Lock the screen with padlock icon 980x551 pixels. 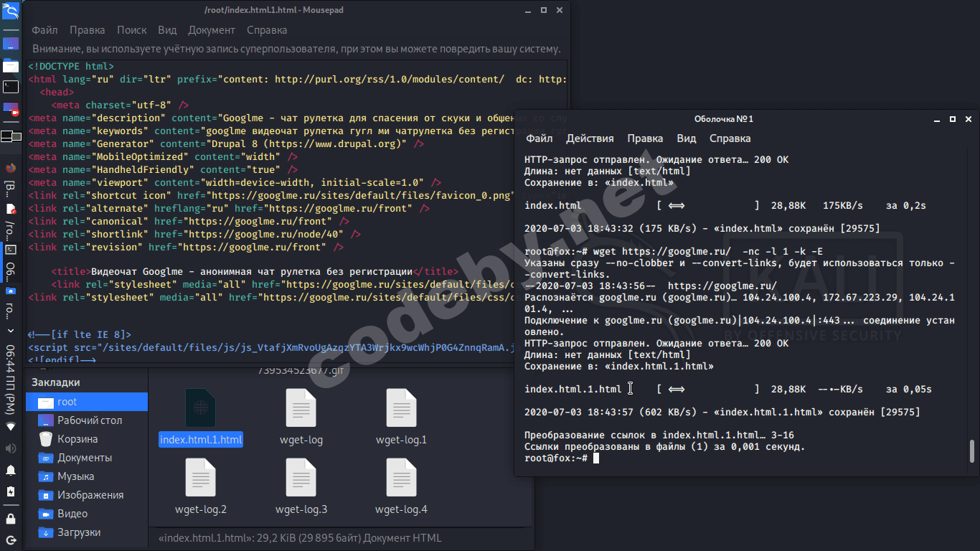tap(11, 518)
